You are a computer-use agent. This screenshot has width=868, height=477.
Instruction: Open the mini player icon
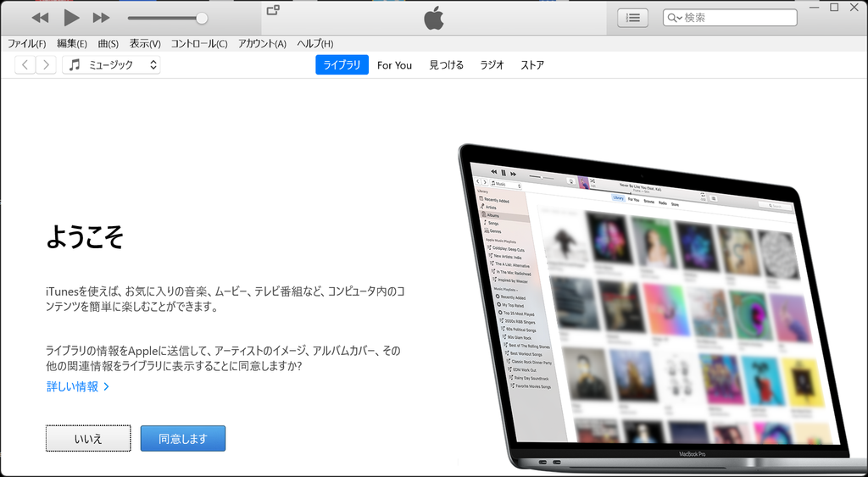273,10
